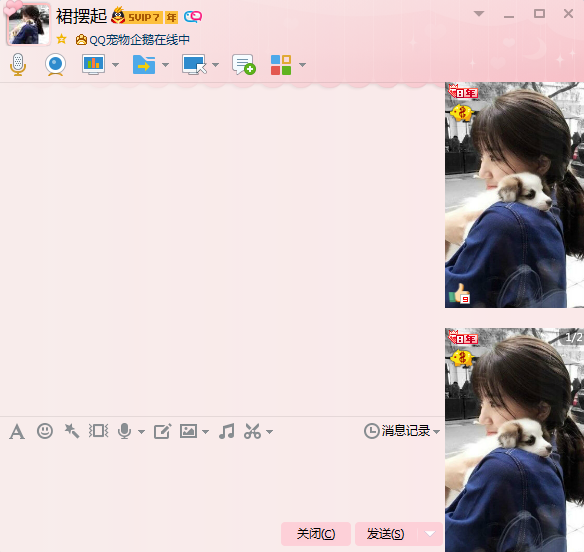Expand the remote desktop dropdown arrow
The image size is (584, 552).
point(215,65)
